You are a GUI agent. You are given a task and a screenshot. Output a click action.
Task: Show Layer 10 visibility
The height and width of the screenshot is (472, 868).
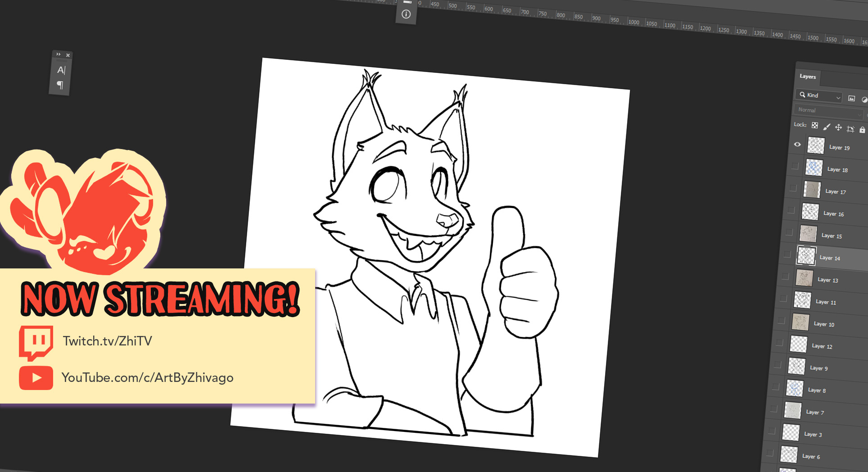[782, 321]
